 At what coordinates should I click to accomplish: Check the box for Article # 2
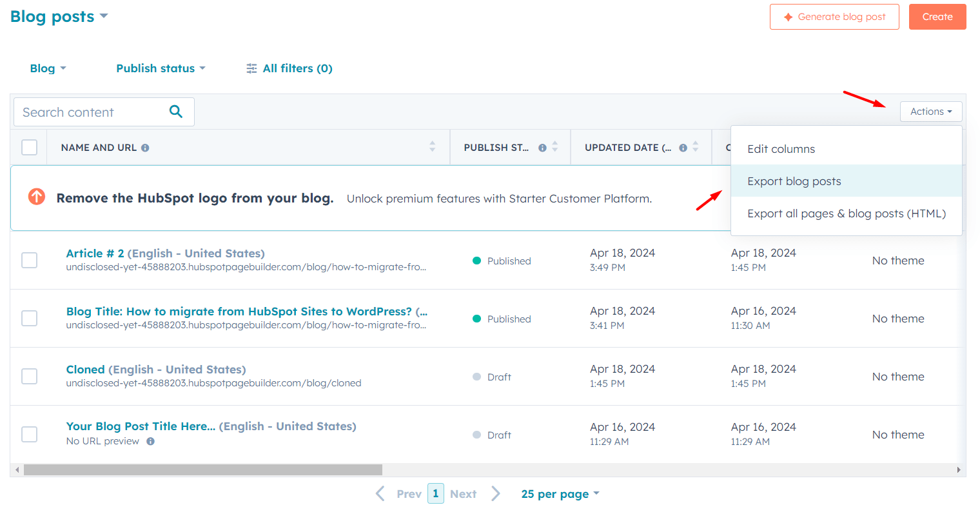(x=30, y=260)
